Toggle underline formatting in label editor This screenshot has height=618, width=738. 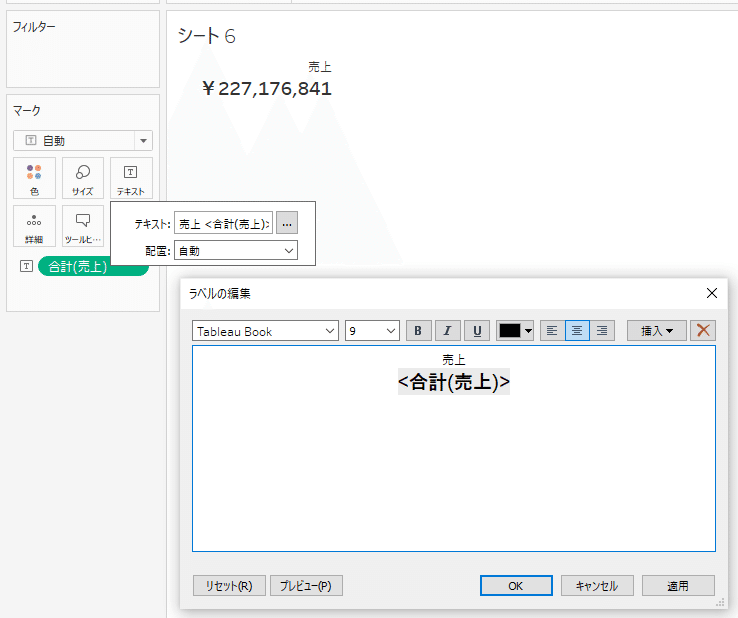point(477,331)
